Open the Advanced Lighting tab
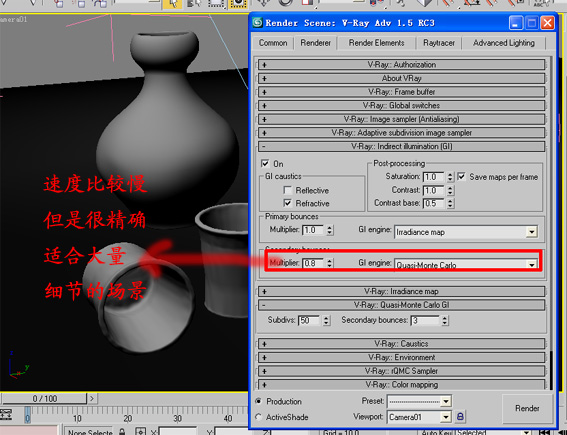Image resolution: width=567 pixels, height=435 pixels. 504,43
